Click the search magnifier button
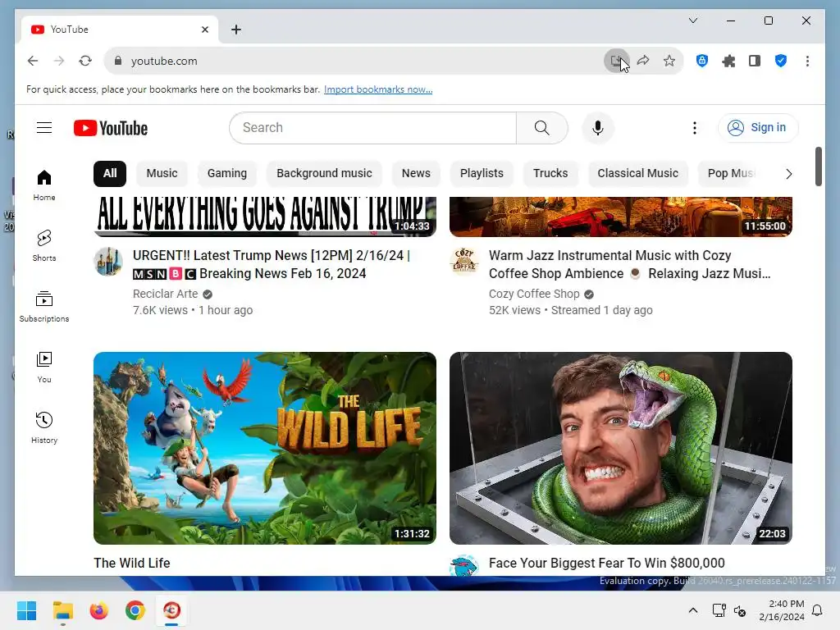The width and height of the screenshot is (840, 630). tap(541, 127)
